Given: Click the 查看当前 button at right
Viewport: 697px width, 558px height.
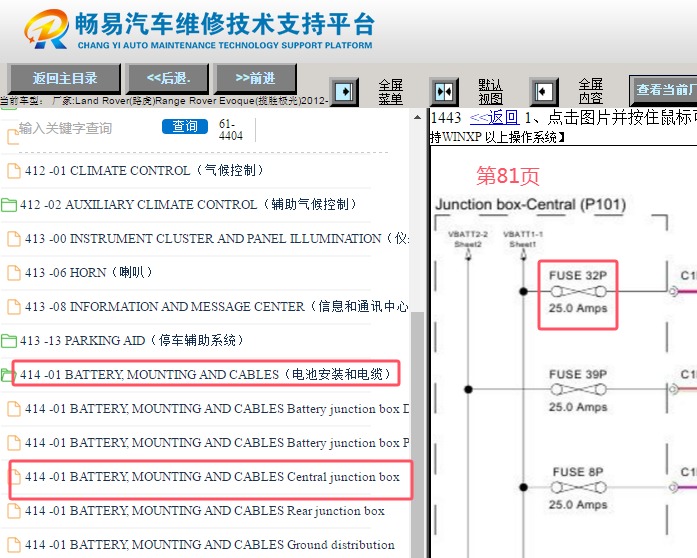Looking at the screenshot, I should click(663, 90).
